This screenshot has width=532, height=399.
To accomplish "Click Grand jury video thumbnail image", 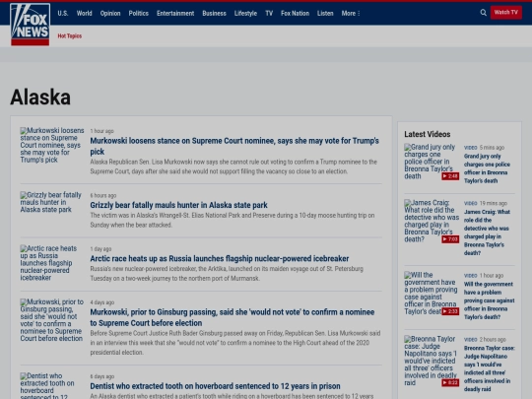I will (432, 162).
